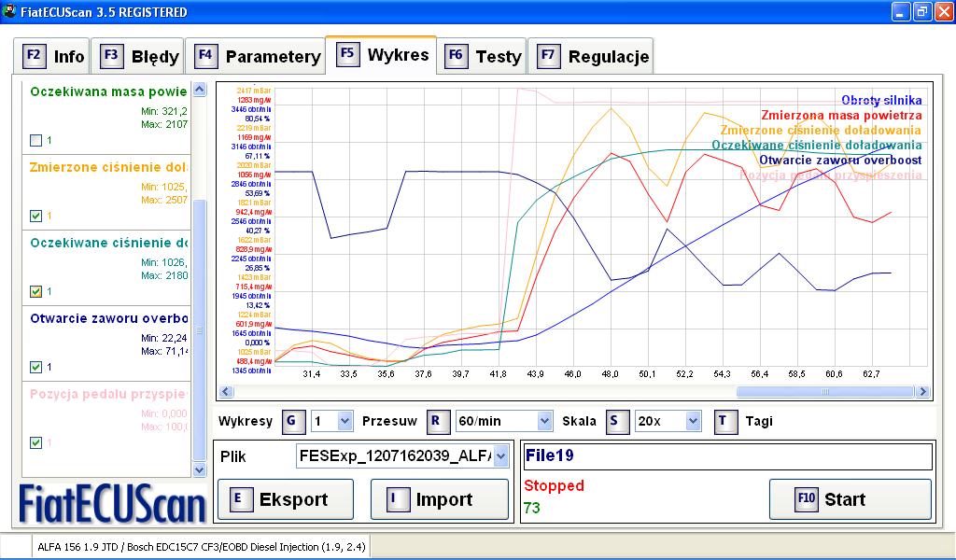Click the Min: 22,24 value
The height and width of the screenshot is (560, 956).
(164, 338)
